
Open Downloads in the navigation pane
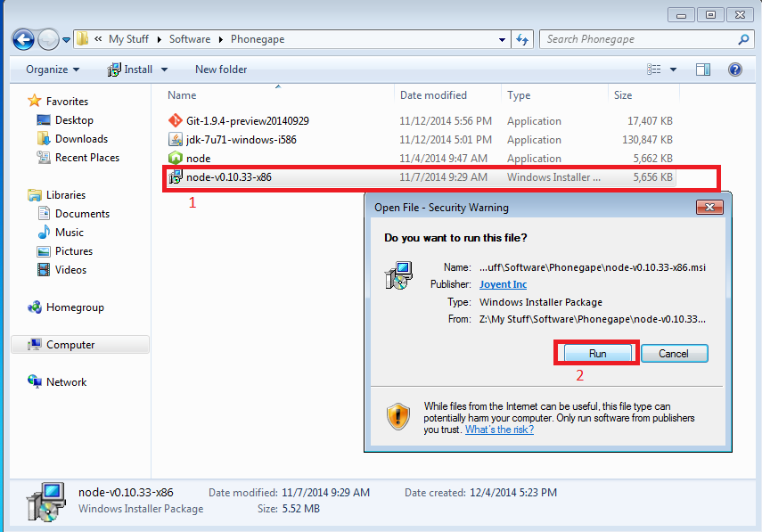81,139
